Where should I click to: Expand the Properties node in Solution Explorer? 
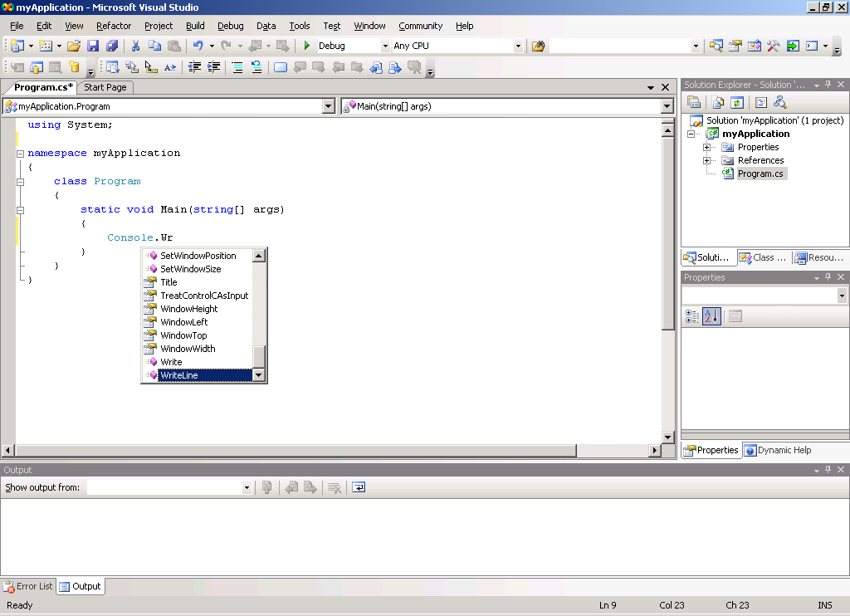pos(706,147)
